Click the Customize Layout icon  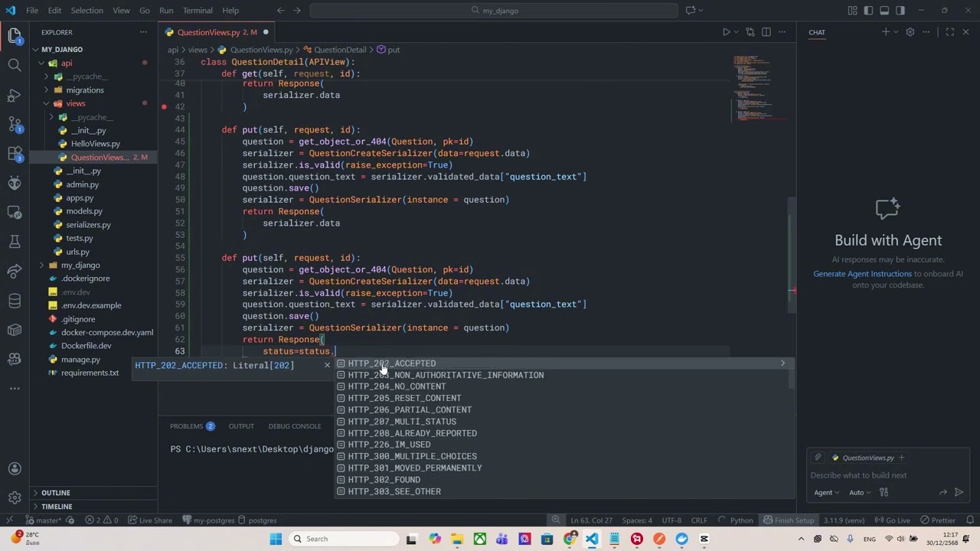tap(852, 11)
